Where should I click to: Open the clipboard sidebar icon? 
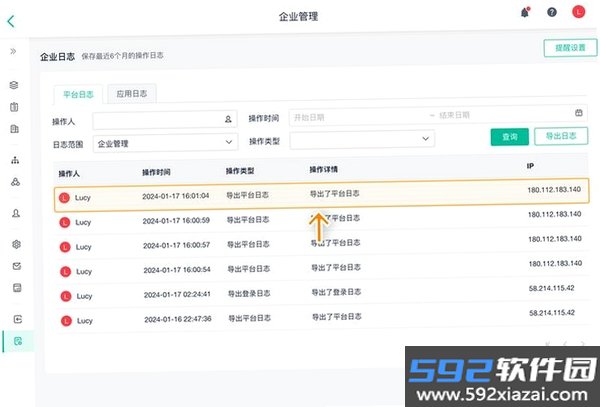coord(14,107)
